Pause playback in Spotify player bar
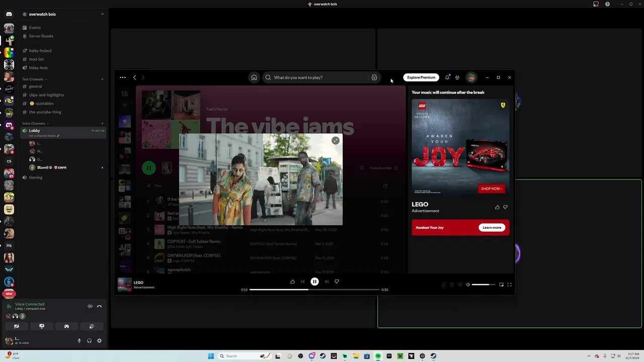 pyautogui.click(x=314, y=282)
